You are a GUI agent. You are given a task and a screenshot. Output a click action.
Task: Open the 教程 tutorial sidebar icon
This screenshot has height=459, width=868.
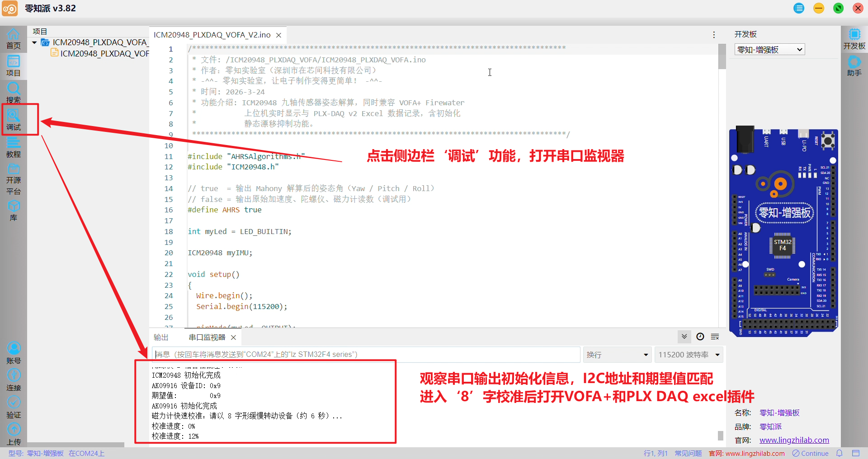tap(13, 147)
